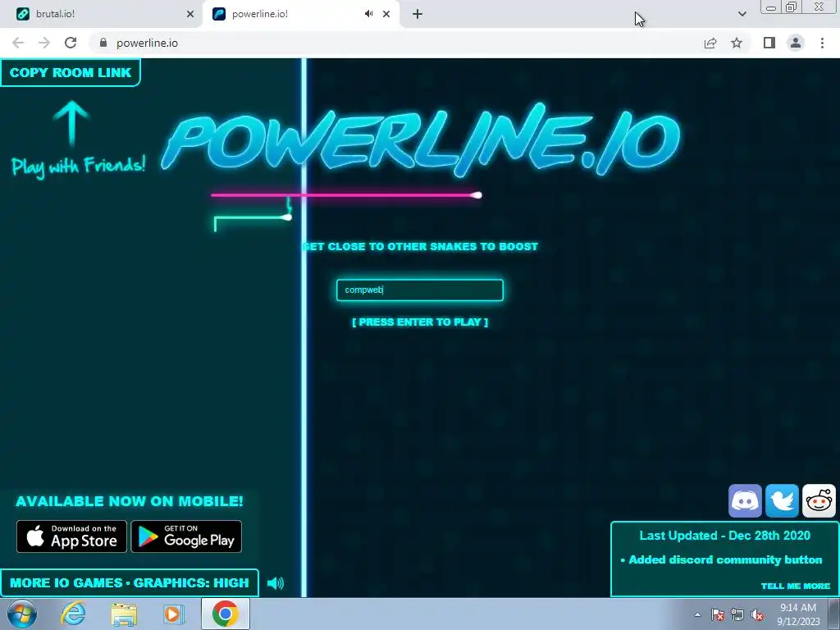Focus the nickname input containing compweb

pyautogui.click(x=420, y=290)
